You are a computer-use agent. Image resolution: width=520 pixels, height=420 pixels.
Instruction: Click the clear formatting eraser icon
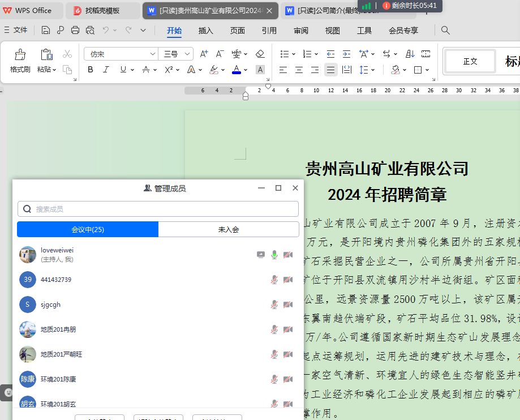coord(260,54)
